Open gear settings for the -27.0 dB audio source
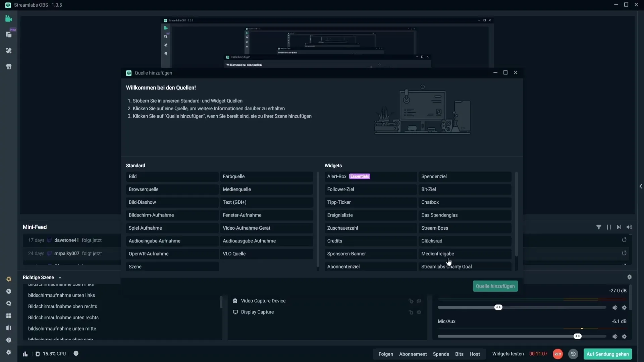Viewport: 644px width, 362px height. pos(624,308)
